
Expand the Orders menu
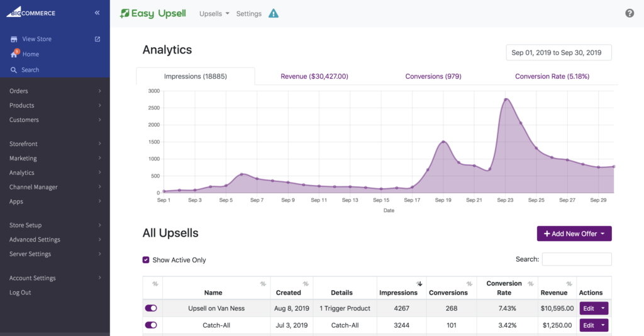click(55, 91)
